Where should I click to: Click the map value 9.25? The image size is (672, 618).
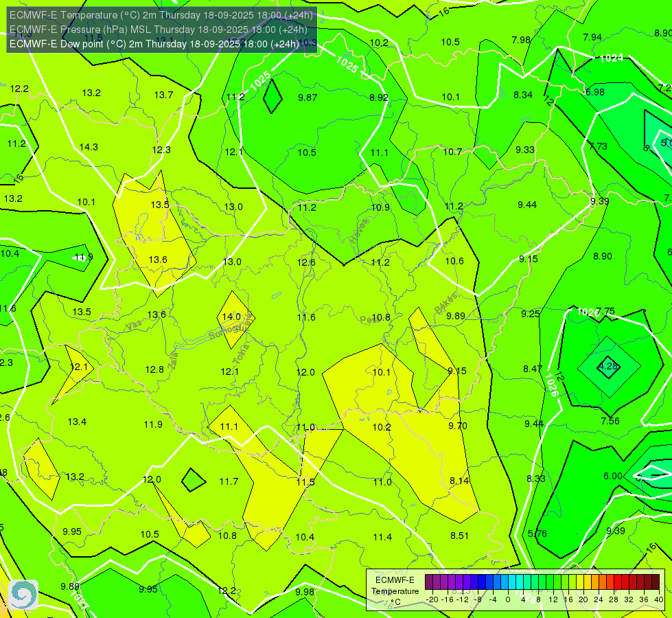(531, 314)
